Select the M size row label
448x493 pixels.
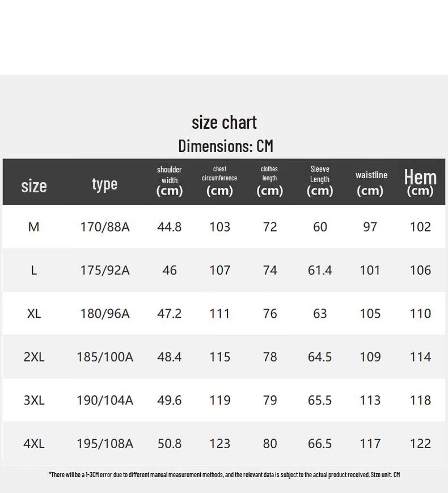point(34,227)
